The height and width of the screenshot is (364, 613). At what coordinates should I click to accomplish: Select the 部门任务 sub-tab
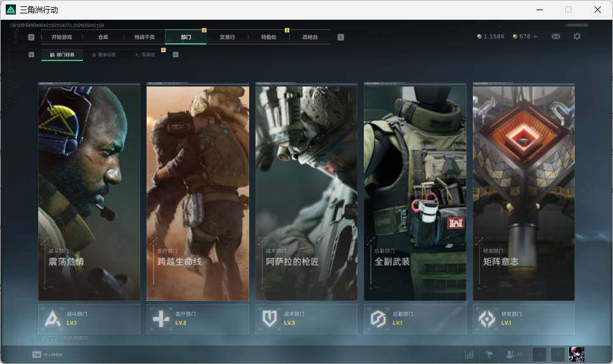pyautogui.click(x=62, y=55)
